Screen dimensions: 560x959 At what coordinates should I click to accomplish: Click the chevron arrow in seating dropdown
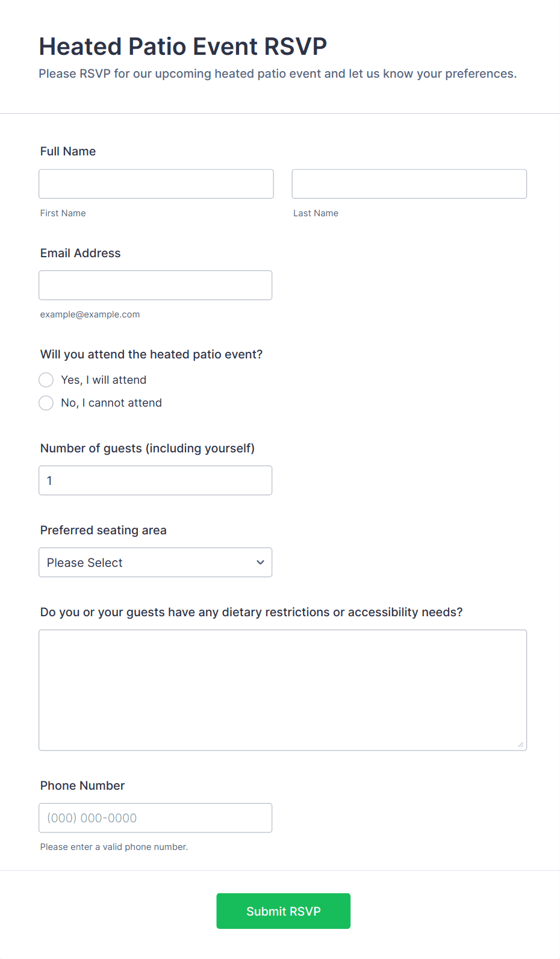(x=260, y=563)
